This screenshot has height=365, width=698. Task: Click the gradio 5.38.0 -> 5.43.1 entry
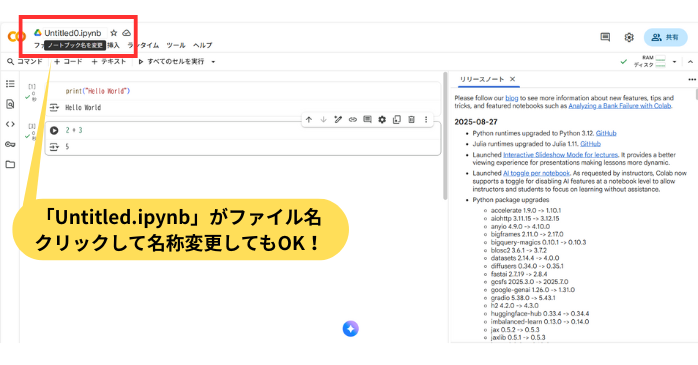click(523, 298)
